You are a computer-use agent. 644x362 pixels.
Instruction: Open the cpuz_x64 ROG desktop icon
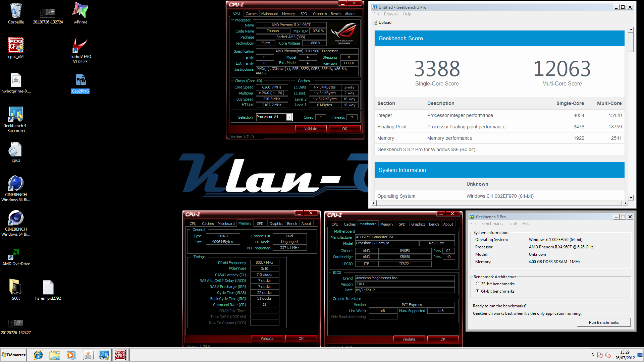pos(16,48)
